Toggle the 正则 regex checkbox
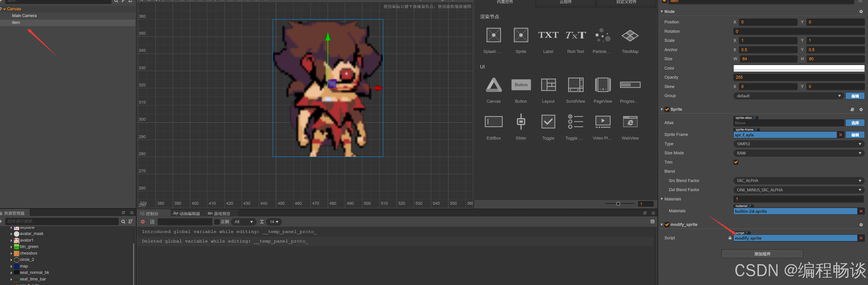Image resolution: width=868 pixels, height=285 pixels. pos(217,222)
